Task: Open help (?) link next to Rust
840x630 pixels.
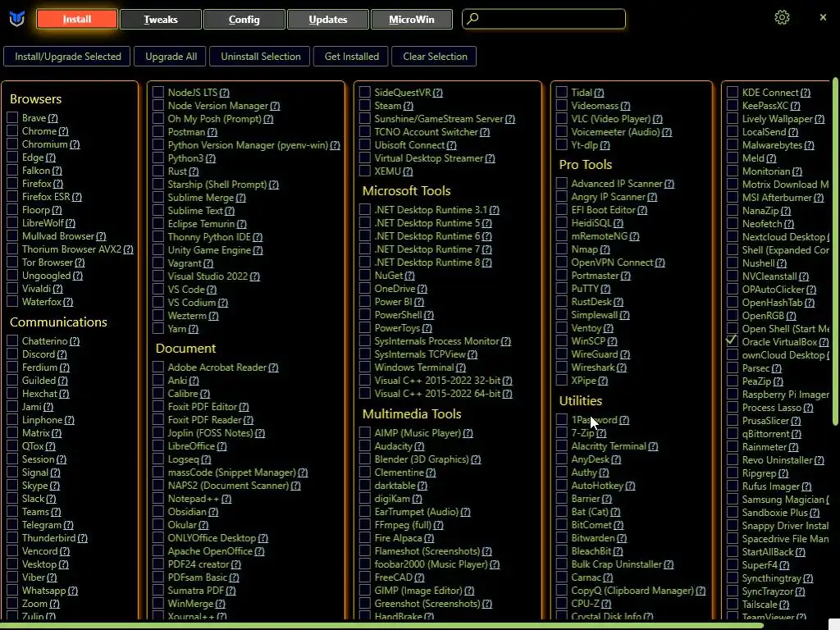Action: (x=194, y=171)
